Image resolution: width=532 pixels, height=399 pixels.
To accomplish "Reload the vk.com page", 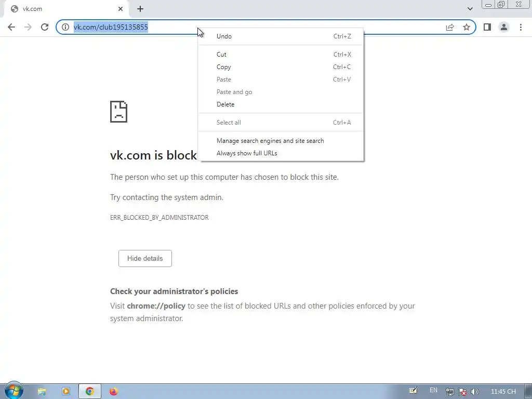I will [45, 27].
